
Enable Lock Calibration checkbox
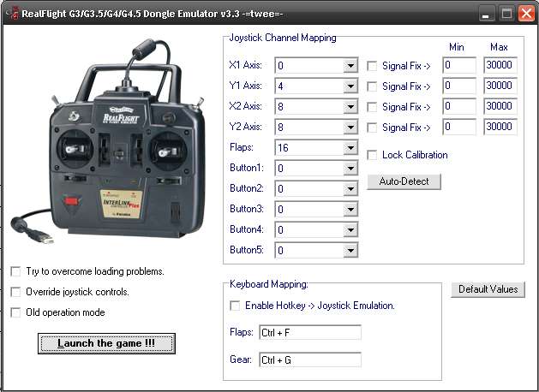tap(373, 155)
